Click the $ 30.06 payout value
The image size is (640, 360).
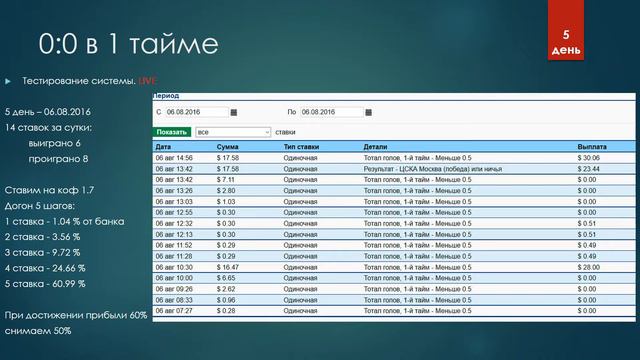589,158
